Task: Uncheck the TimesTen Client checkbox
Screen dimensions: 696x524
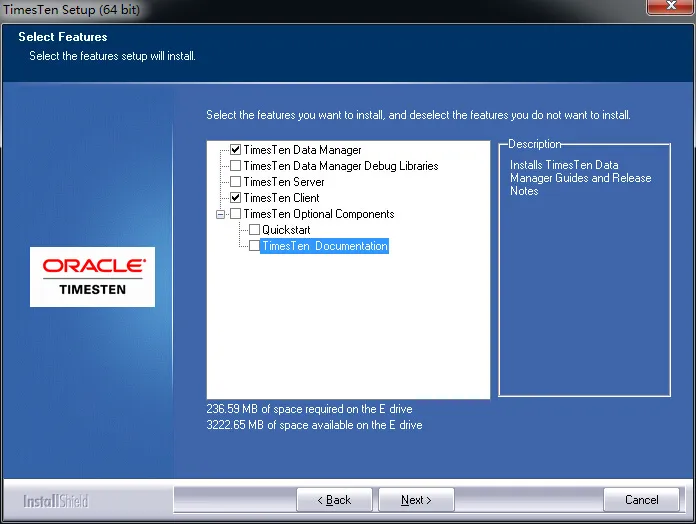Action: pyautogui.click(x=236, y=198)
